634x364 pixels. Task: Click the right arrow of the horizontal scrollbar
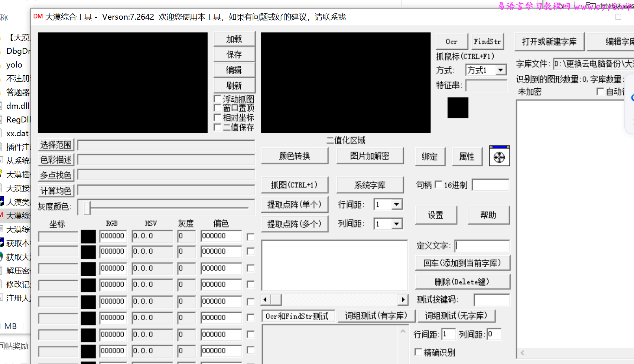tap(403, 299)
